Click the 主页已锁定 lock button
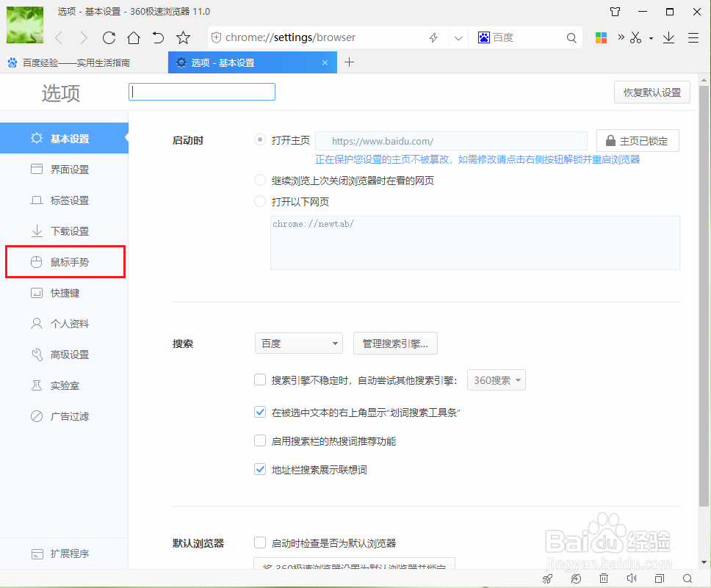This screenshot has height=588, width=711. 638,140
